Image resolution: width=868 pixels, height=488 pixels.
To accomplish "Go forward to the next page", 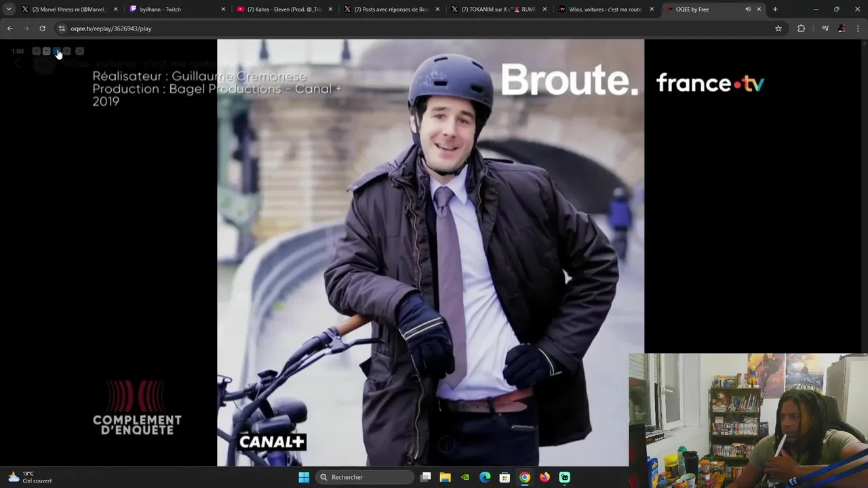I will [26, 28].
